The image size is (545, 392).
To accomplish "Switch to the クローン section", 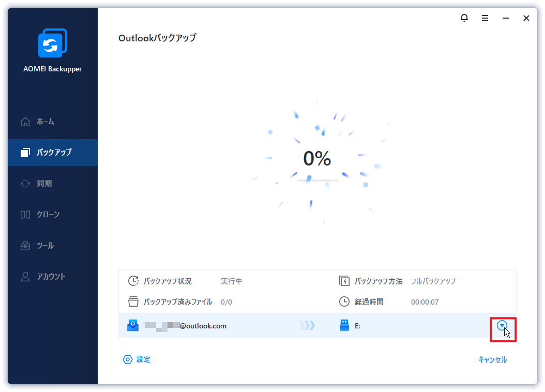I will pyautogui.click(x=53, y=215).
